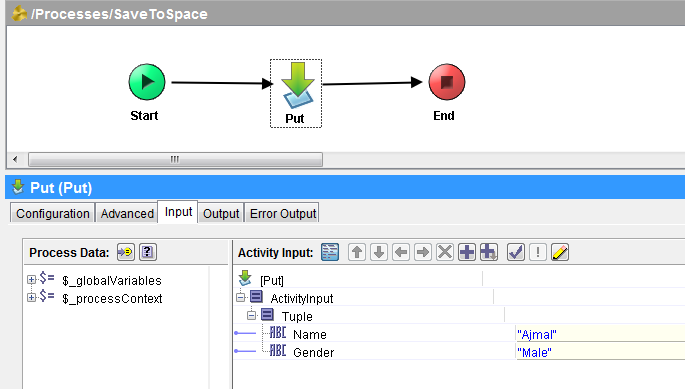The image size is (685, 389).
Task: Select $_processContext in Process Data
Action: point(112,299)
